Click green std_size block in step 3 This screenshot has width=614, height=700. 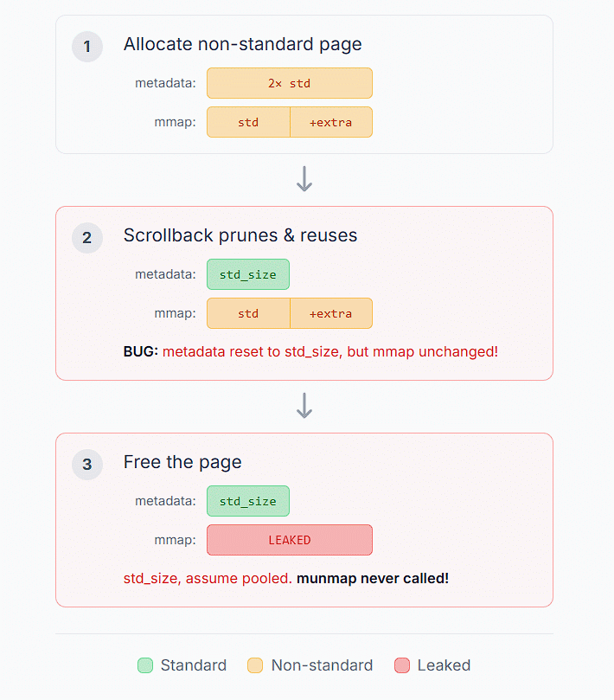pyautogui.click(x=247, y=501)
